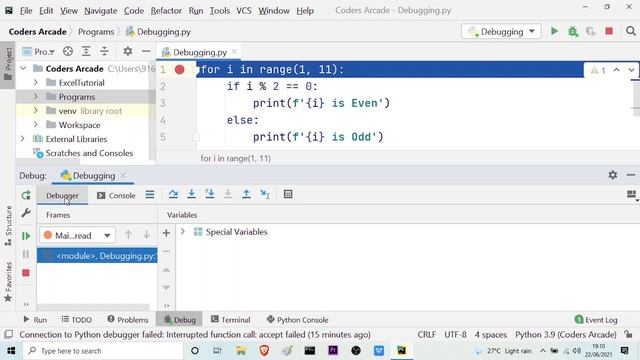Click Step Into My Code icon
This screenshot has width=640, height=360.
point(210,194)
